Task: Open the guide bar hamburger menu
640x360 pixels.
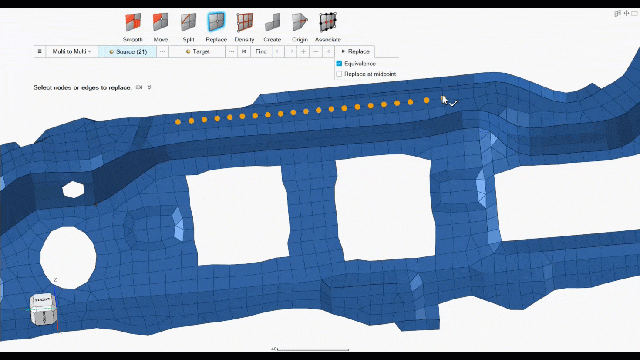Action: tap(40, 51)
